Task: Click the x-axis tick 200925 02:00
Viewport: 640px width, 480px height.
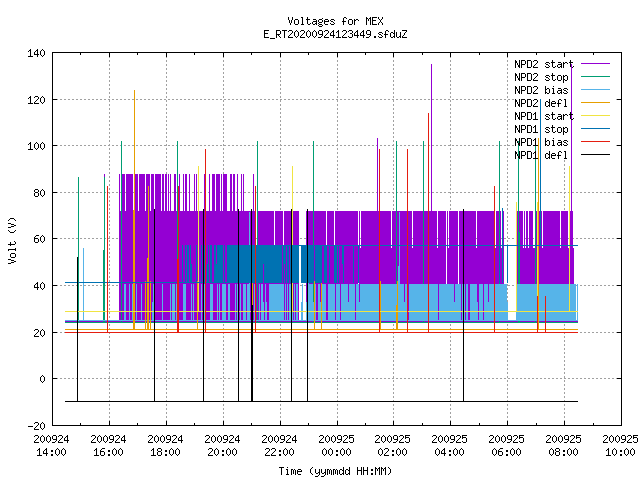Action: click(393, 446)
